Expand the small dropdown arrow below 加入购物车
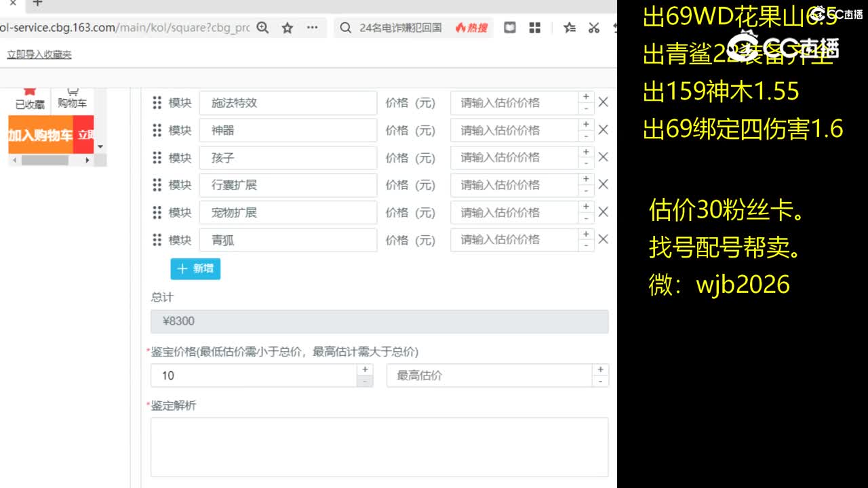Image resolution: width=868 pixels, height=488 pixels. pyautogui.click(x=100, y=147)
